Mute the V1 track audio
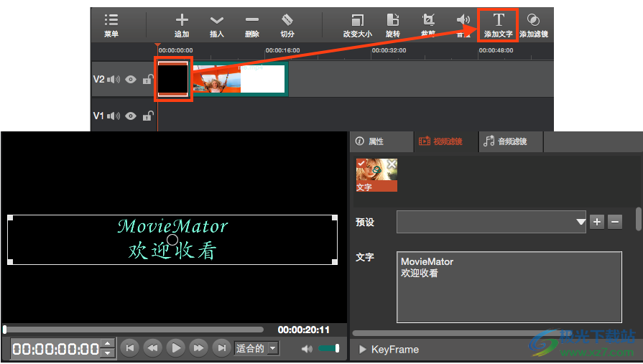Screen dimensions: 643x364 click(114, 116)
